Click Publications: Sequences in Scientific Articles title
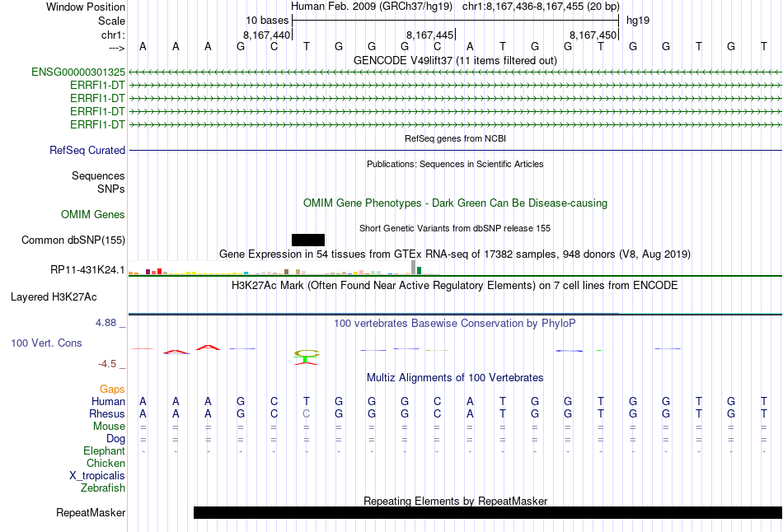The image size is (783, 532). click(455, 164)
